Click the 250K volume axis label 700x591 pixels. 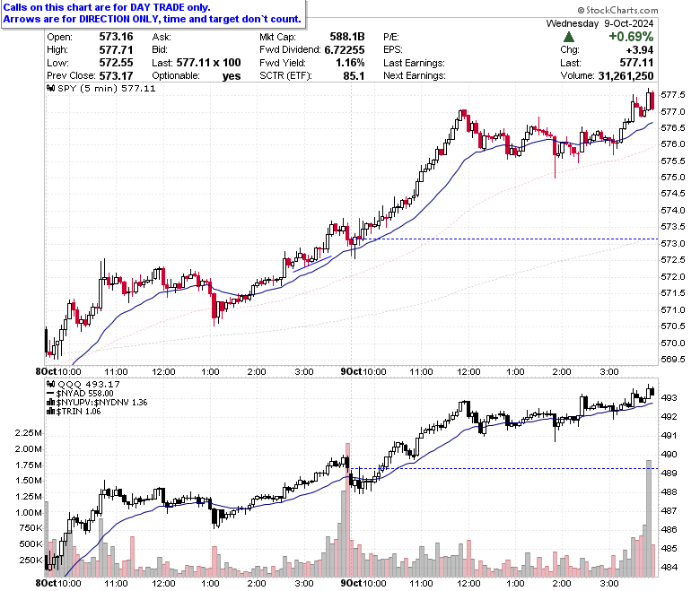[x=31, y=560]
